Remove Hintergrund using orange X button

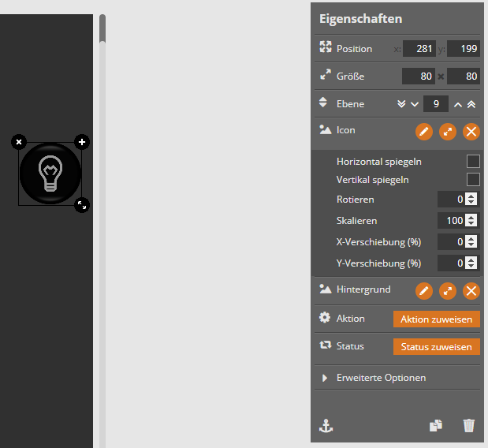(471, 291)
